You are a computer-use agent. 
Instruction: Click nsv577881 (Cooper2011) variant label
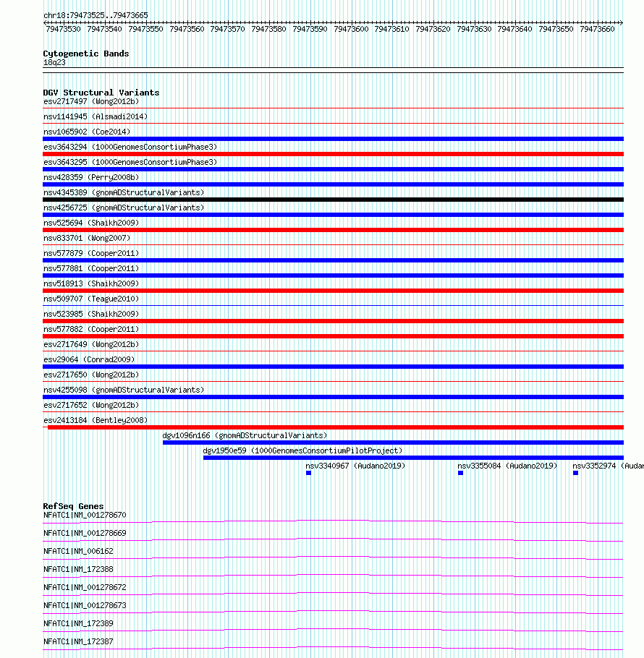coord(91,268)
